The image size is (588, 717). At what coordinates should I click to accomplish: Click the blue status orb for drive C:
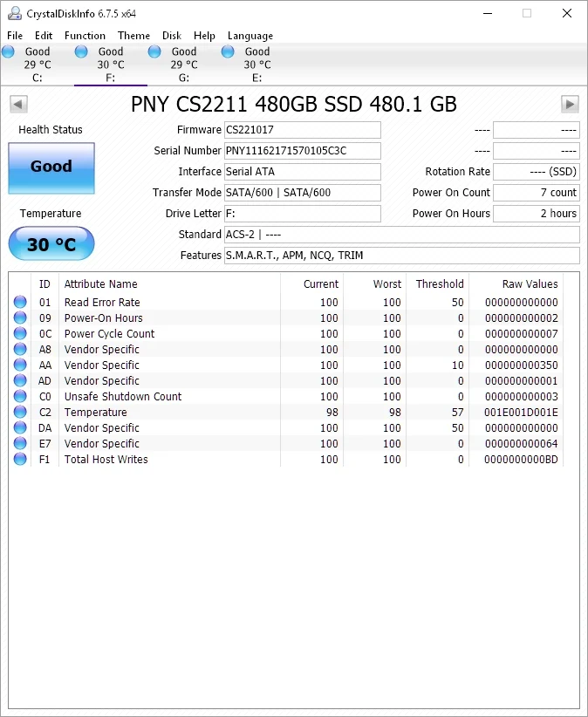point(8,51)
